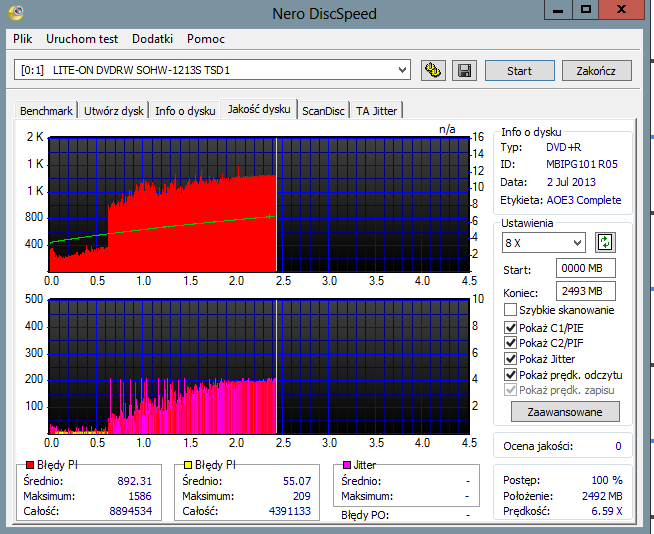This screenshot has height=534, width=654.
Task: Click the Położenie 2492 MB value
Action: [x=602, y=496]
